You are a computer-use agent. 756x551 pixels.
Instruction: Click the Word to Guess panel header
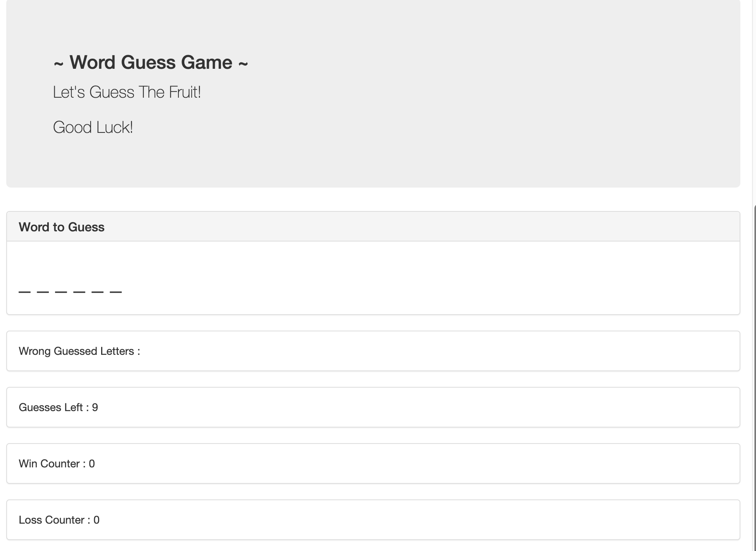(x=373, y=227)
